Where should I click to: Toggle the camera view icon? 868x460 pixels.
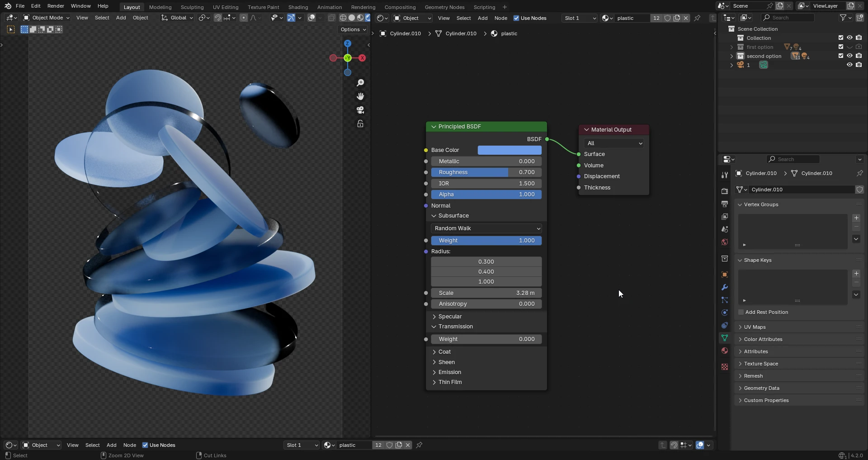[360, 110]
